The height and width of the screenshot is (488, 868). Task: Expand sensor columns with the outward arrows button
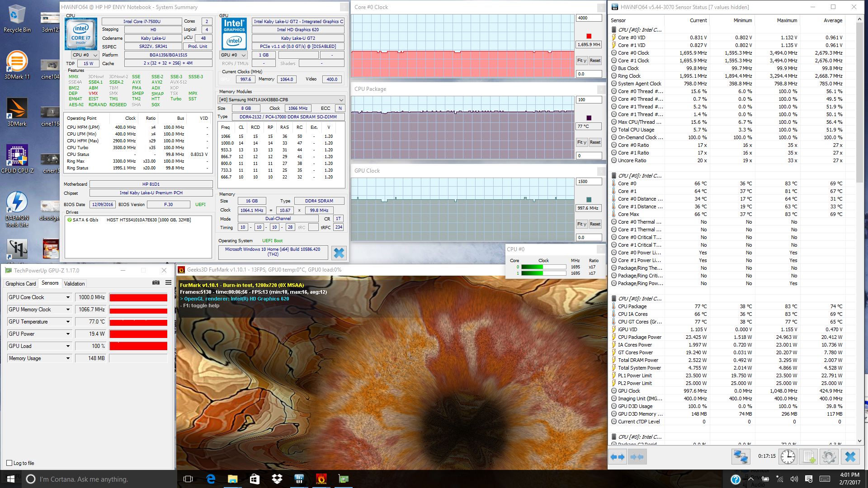[618, 457]
